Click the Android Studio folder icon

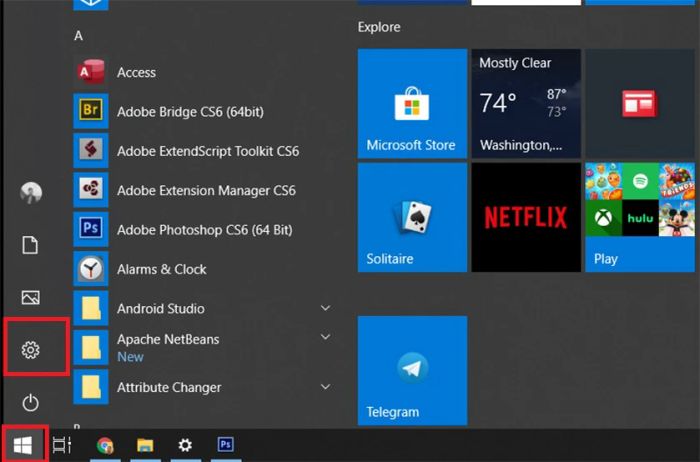pos(91,308)
